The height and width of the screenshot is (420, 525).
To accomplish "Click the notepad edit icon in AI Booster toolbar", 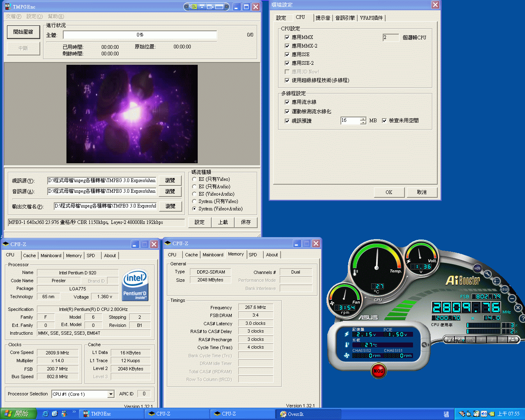I will [449, 340].
